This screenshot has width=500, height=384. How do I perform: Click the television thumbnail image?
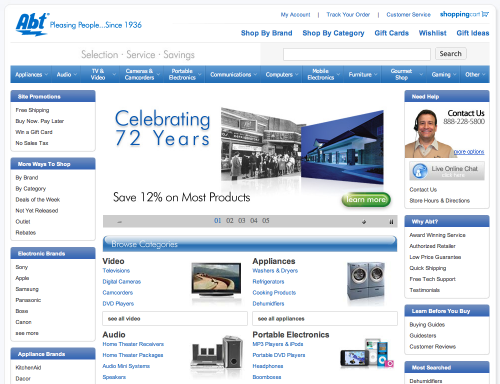[x=216, y=279]
